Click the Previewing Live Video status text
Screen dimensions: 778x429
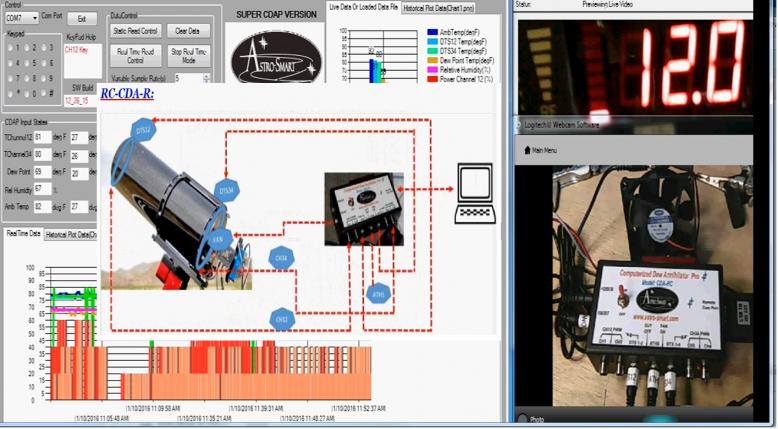607,4
